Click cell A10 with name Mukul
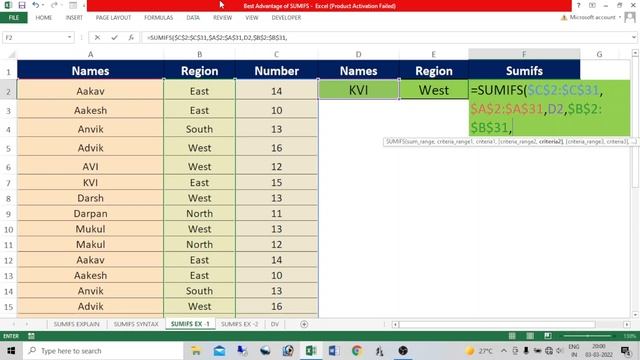This screenshot has width=640, height=360. click(x=90, y=229)
